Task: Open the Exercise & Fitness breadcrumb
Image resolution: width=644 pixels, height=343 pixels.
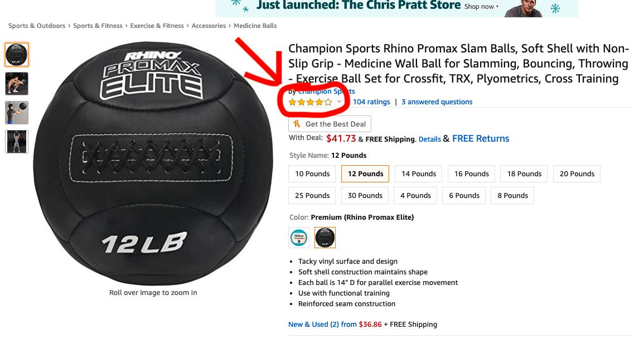Action: pyautogui.click(x=157, y=26)
